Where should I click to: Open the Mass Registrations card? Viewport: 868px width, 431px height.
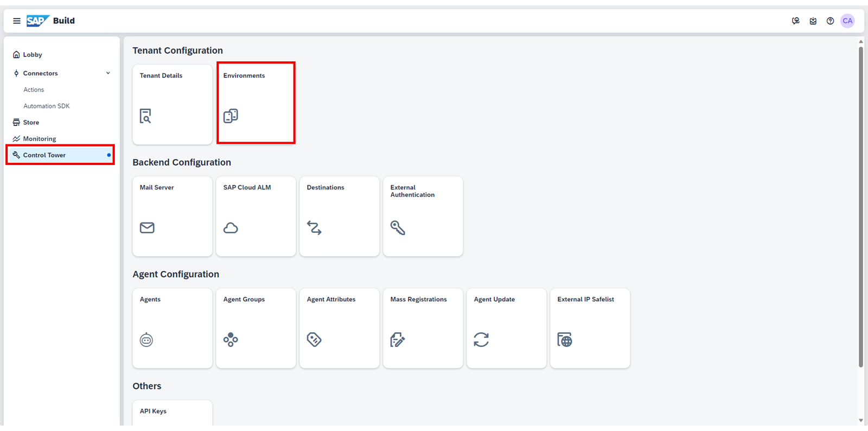(423, 328)
